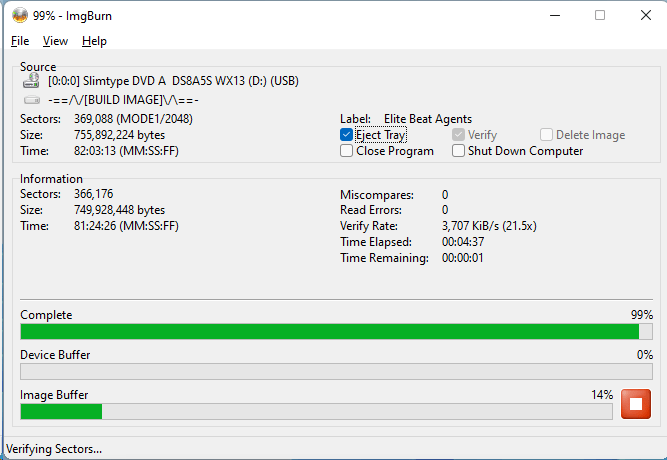Click the ImgBurn flame icon in title bar
This screenshot has width=667, height=460.
click(x=19, y=15)
